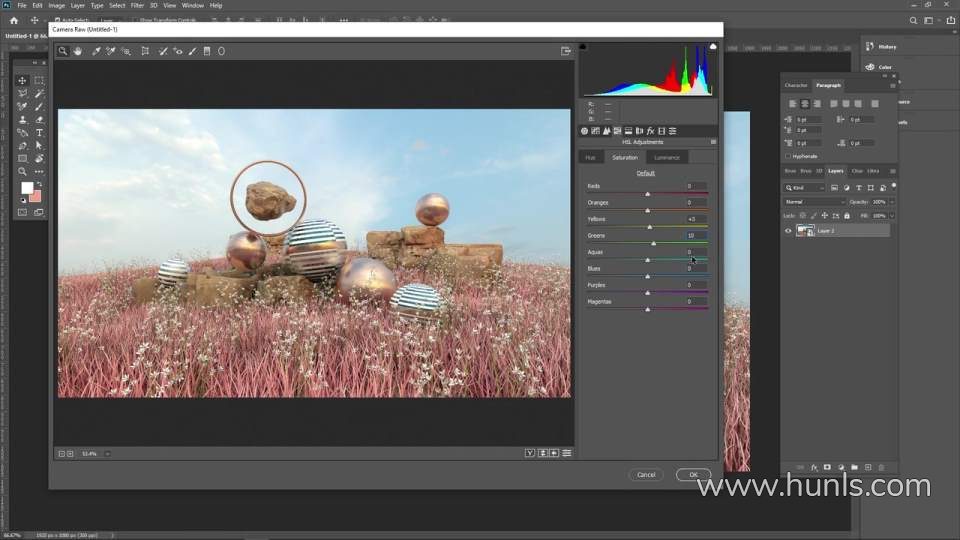Open the History panel icon
This screenshot has height=540, width=960.
pos(869,46)
